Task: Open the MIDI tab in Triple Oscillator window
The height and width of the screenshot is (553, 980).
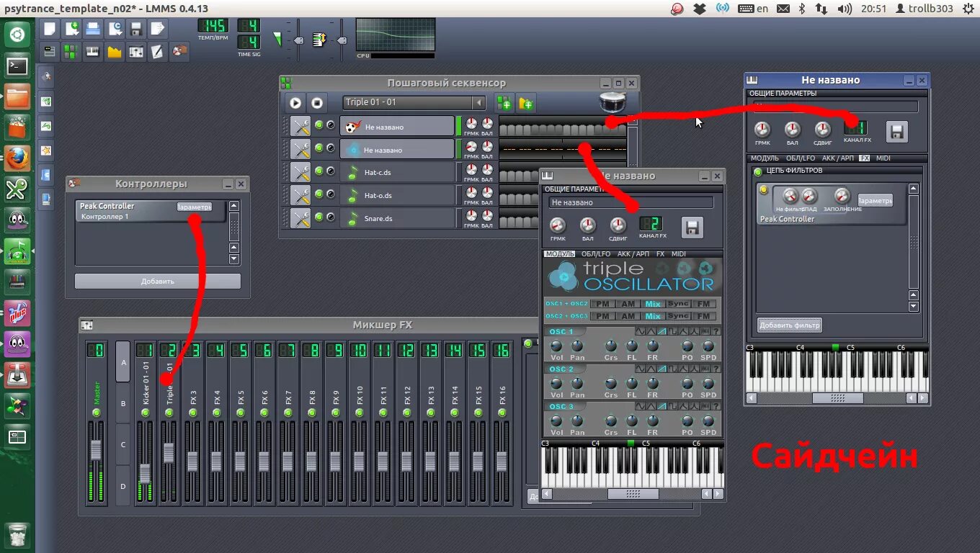Action: click(x=679, y=254)
